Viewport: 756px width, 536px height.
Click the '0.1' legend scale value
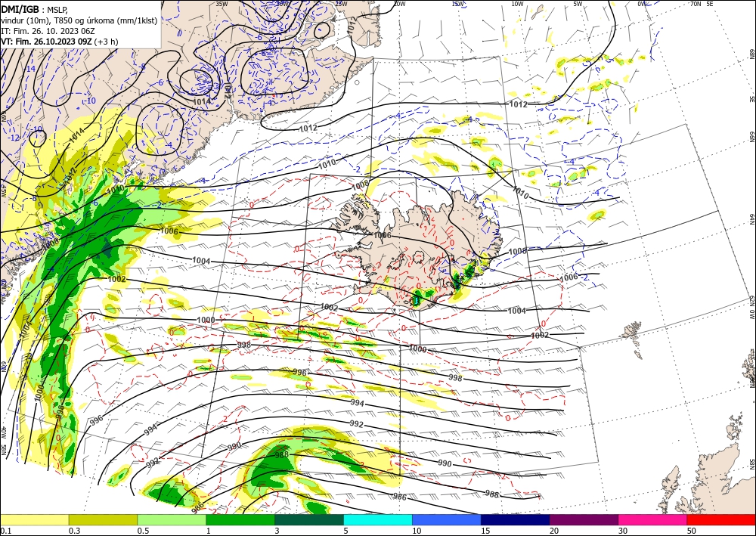(x=5, y=531)
